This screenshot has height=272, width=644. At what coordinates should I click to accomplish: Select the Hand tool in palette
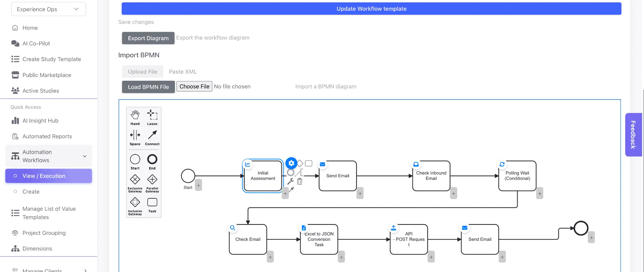pos(135,117)
